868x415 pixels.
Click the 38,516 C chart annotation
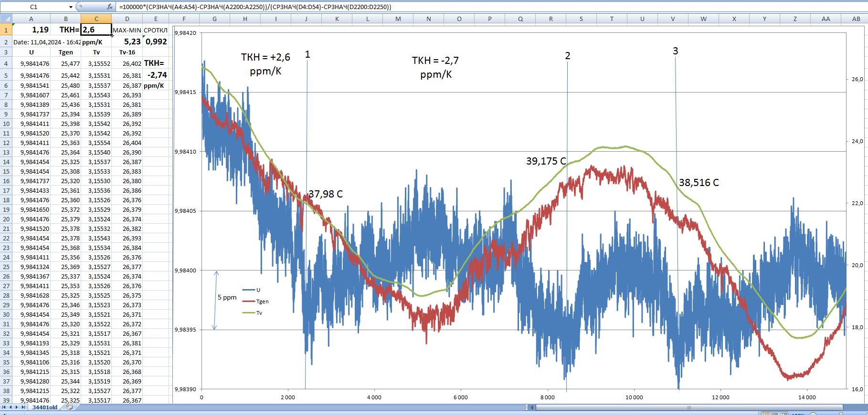[699, 183]
